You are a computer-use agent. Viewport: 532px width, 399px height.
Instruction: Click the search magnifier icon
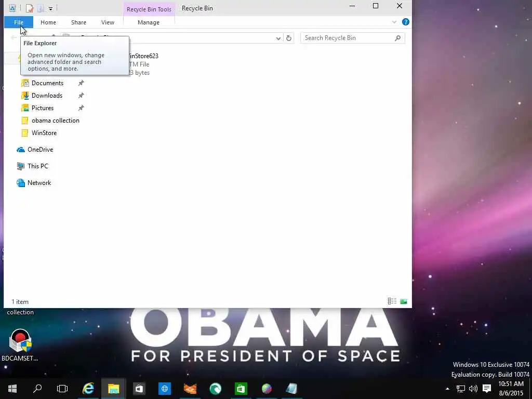(x=397, y=38)
